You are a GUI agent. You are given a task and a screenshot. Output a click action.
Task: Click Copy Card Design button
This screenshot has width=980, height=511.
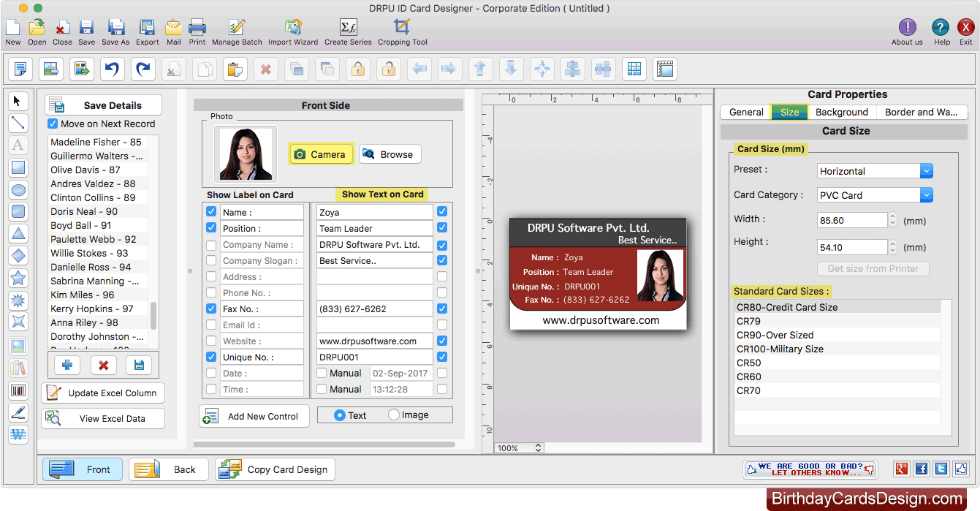(276, 469)
